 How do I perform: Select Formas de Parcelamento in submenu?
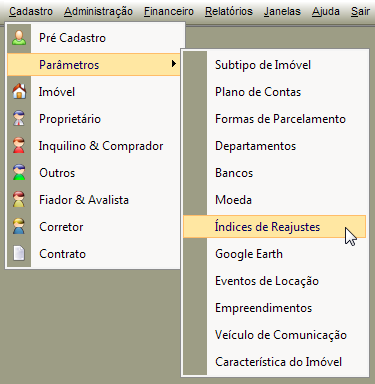(275, 119)
